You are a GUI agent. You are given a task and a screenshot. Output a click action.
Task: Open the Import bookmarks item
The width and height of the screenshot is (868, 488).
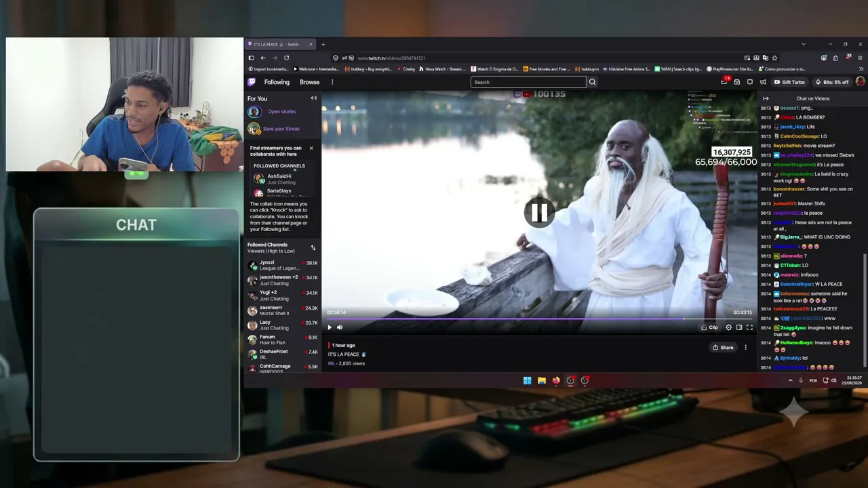(x=269, y=68)
